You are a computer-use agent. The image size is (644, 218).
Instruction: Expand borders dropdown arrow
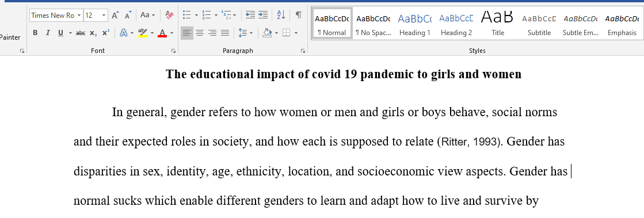pyautogui.click(x=296, y=33)
